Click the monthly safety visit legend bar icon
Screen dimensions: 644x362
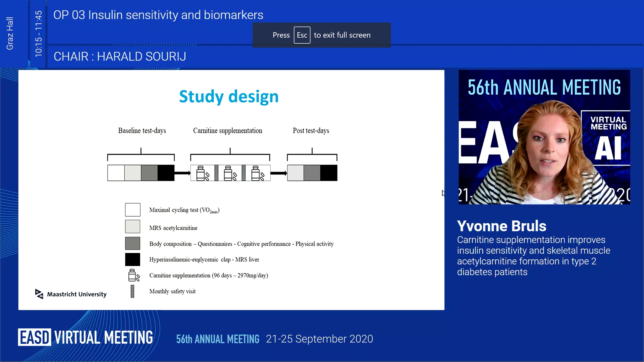[132, 291]
